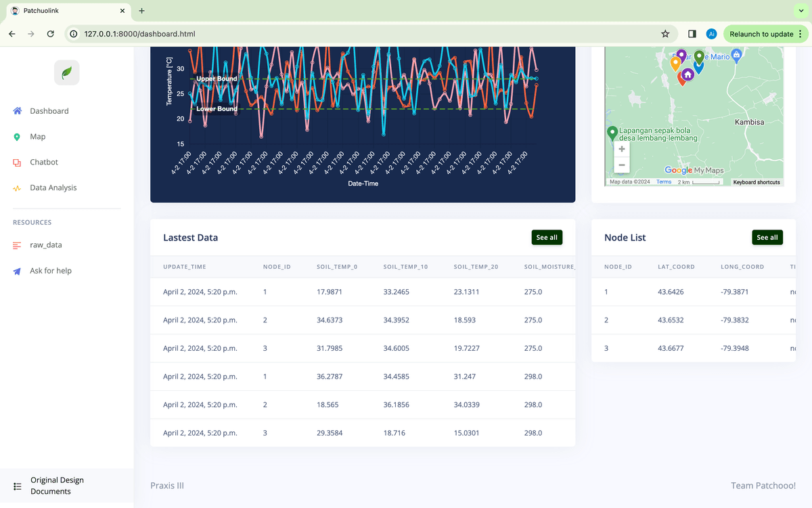Open the browser tab list dropdown
This screenshot has width=812, height=508.
[x=802, y=11]
